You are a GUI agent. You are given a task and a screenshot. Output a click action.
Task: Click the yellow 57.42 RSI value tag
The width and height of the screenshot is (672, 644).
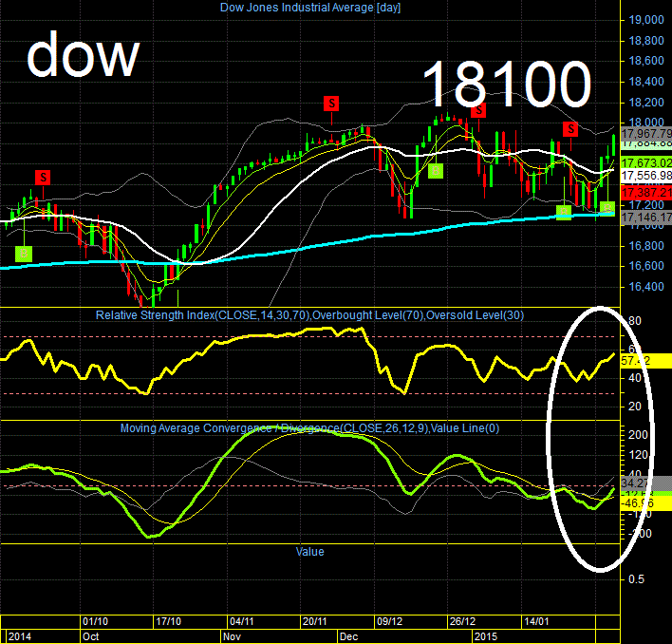(x=646, y=361)
